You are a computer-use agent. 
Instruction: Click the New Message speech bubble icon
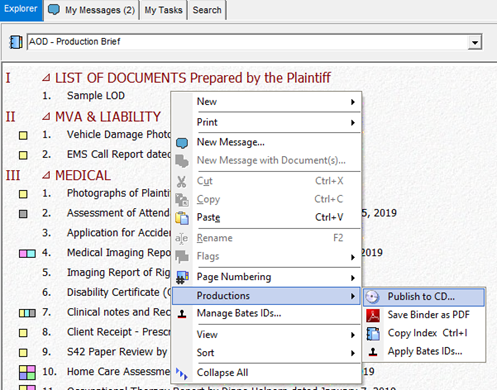tap(182, 143)
